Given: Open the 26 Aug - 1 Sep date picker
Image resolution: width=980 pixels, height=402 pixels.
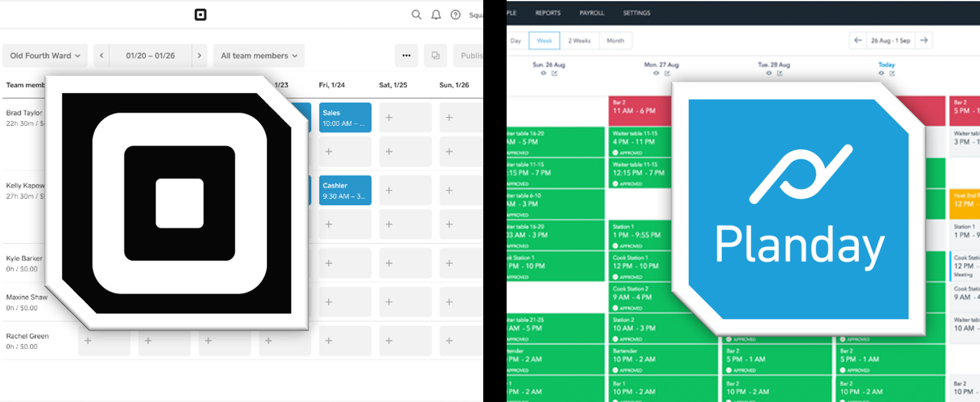Looking at the screenshot, I should pos(891,41).
